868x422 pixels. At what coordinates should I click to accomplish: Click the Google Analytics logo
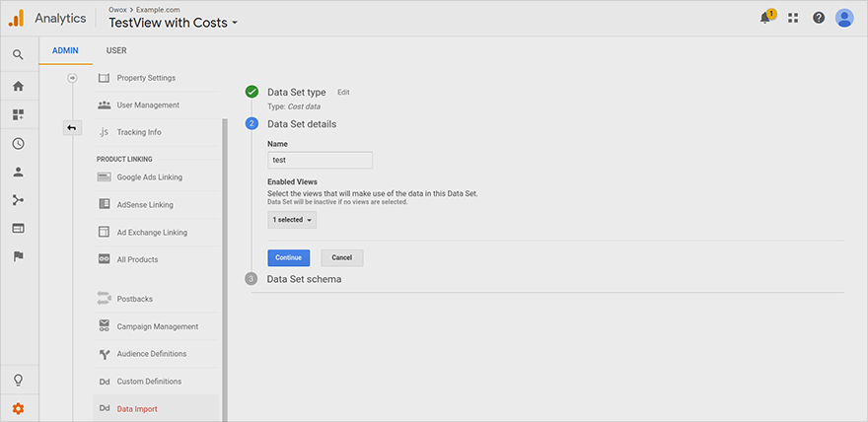pyautogui.click(x=16, y=19)
